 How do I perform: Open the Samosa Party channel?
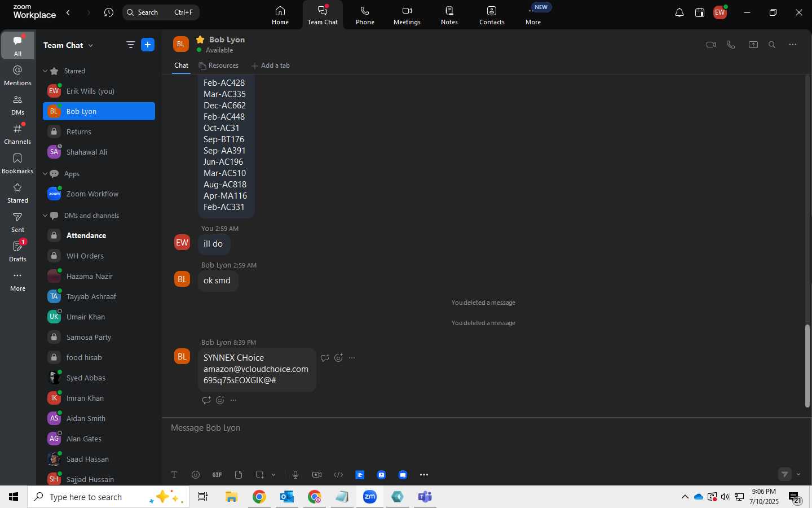pyautogui.click(x=99, y=337)
